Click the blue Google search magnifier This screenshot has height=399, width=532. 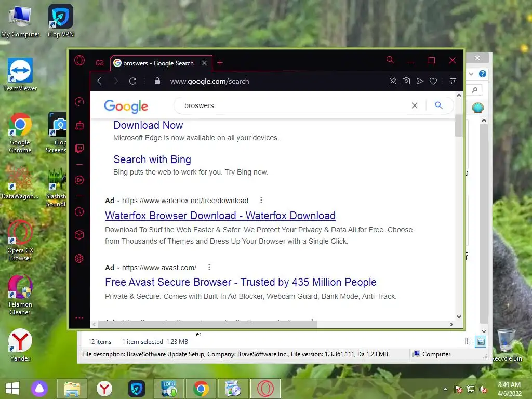coord(438,105)
